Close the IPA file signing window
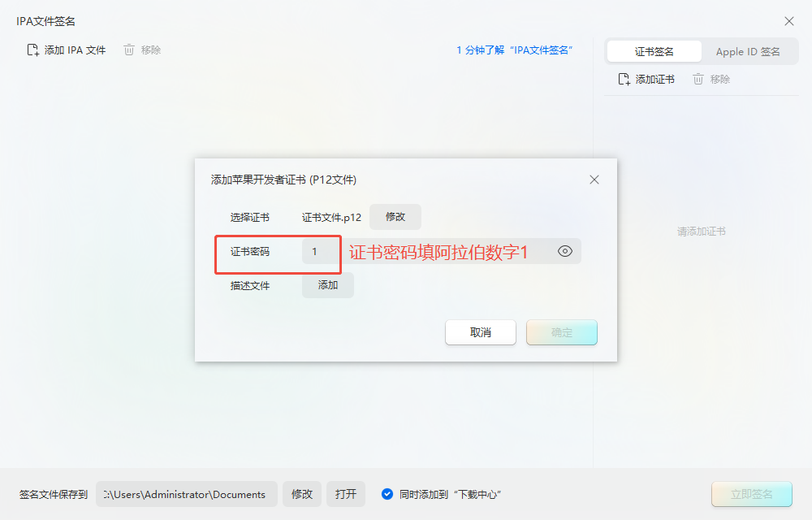The image size is (812, 520). pyautogui.click(x=789, y=21)
